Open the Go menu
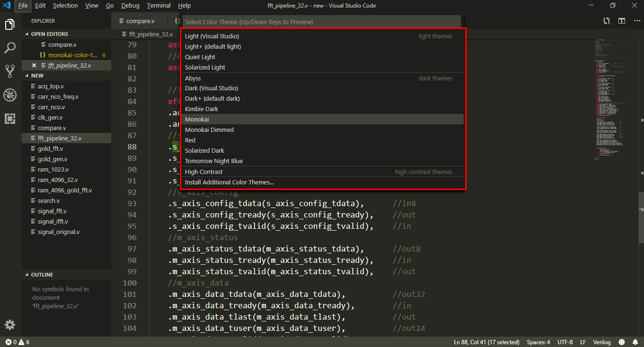The height and width of the screenshot is (347, 644). click(110, 6)
